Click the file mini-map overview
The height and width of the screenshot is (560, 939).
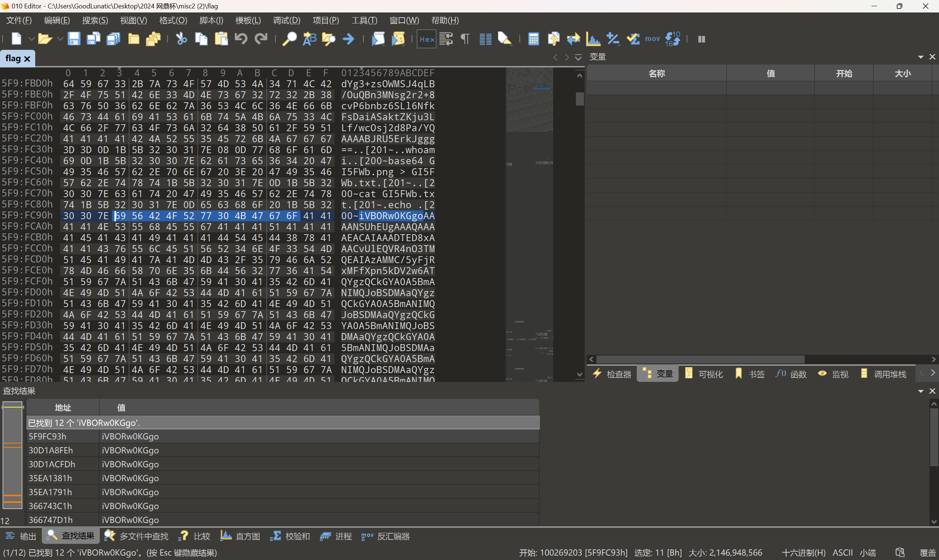point(529,225)
